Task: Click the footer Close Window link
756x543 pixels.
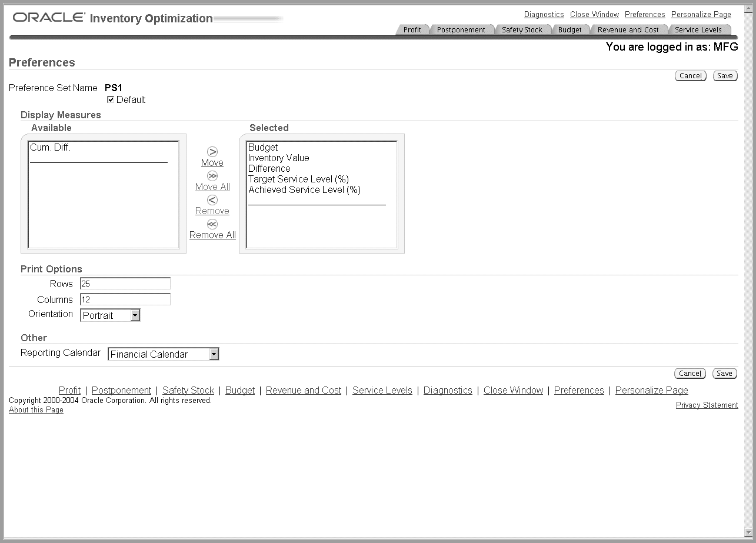Action: click(513, 391)
